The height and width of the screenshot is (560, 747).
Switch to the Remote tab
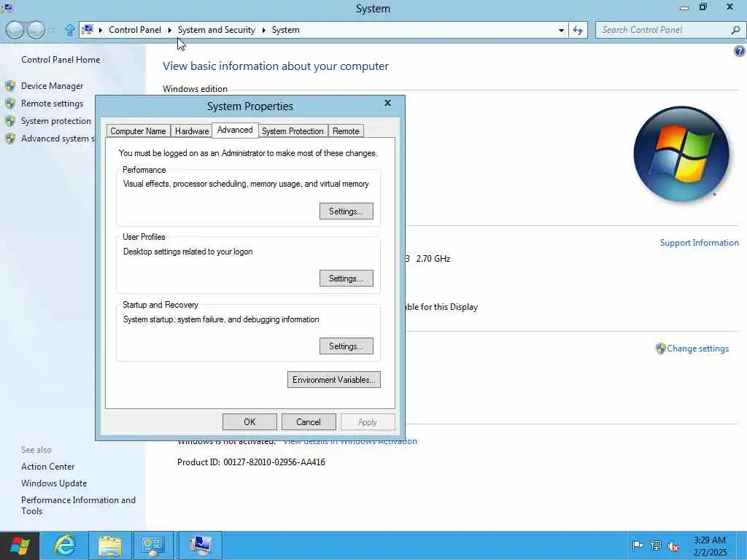coord(346,131)
